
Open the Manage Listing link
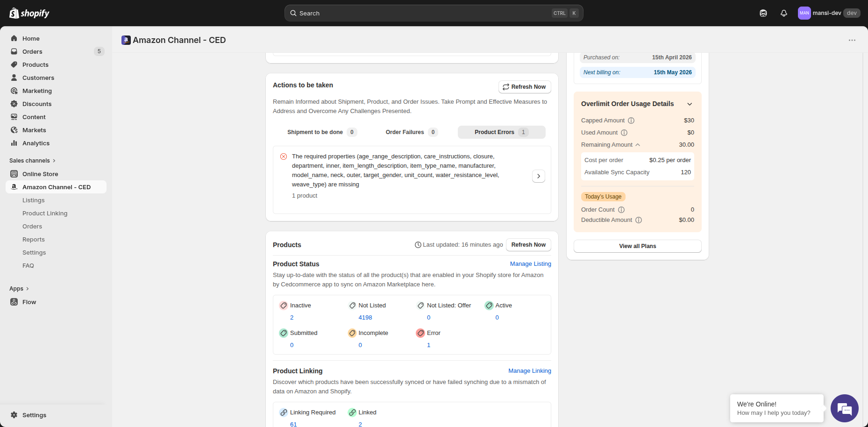[531, 264]
